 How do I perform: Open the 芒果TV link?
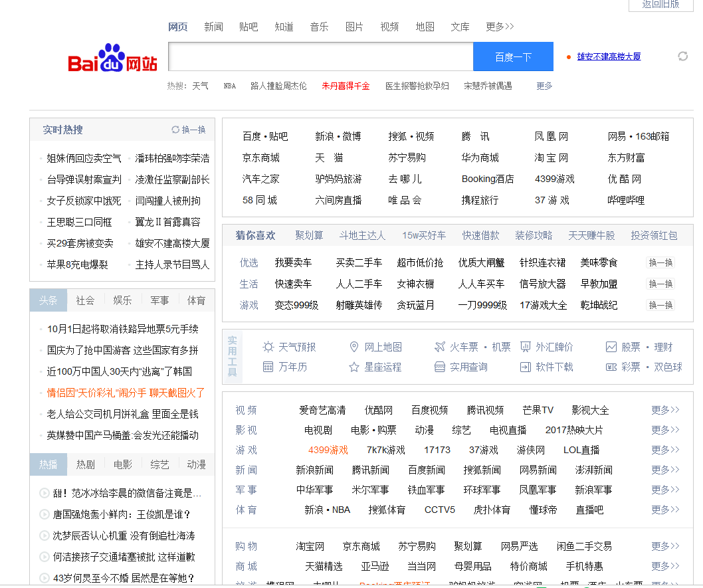tap(538, 410)
